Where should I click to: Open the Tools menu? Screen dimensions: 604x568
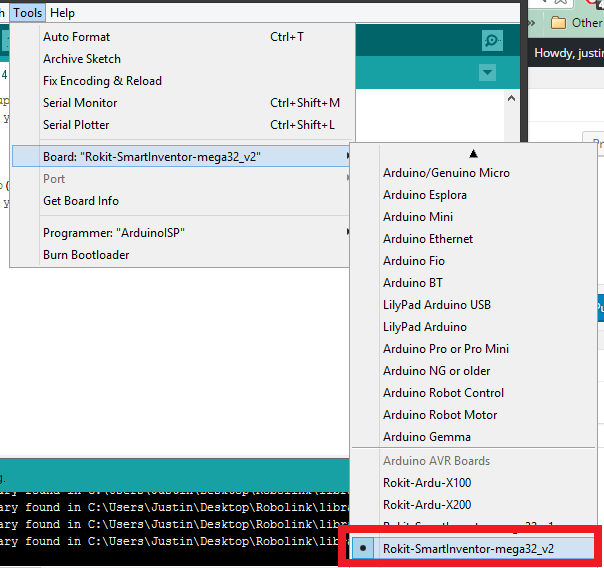click(28, 13)
